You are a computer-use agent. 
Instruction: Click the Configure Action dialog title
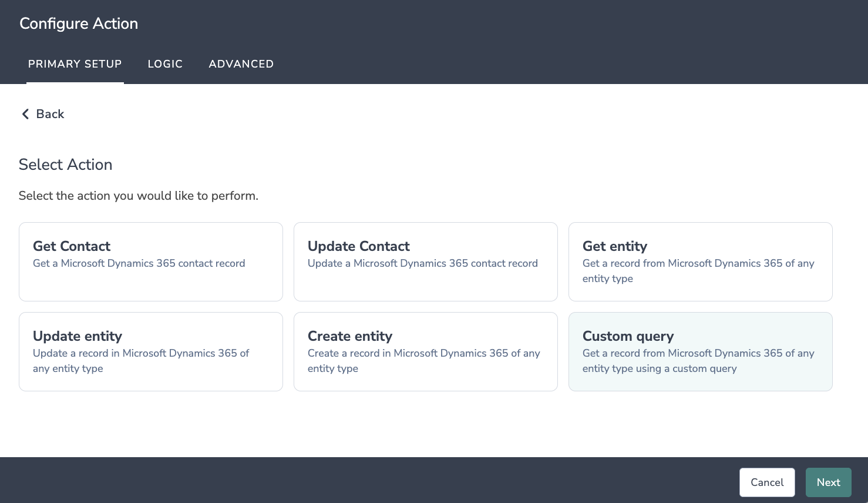click(79, 24)
